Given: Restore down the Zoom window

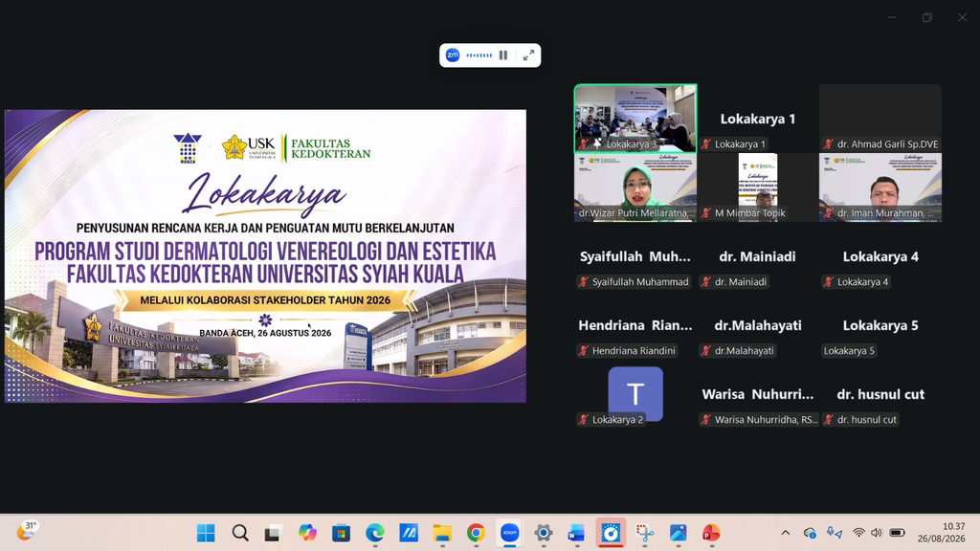Looking at the screenshot, I should [926, 17].
